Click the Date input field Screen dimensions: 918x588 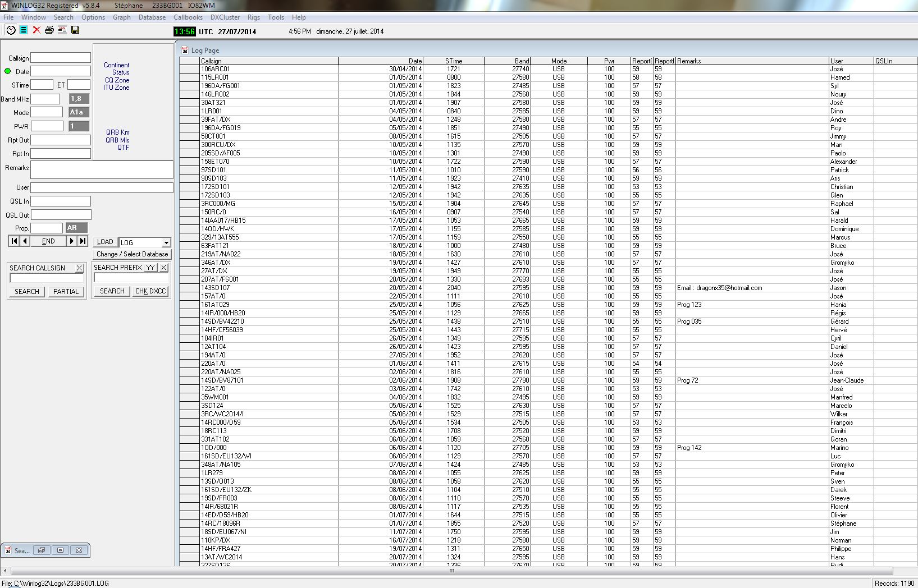pos(61,71)
